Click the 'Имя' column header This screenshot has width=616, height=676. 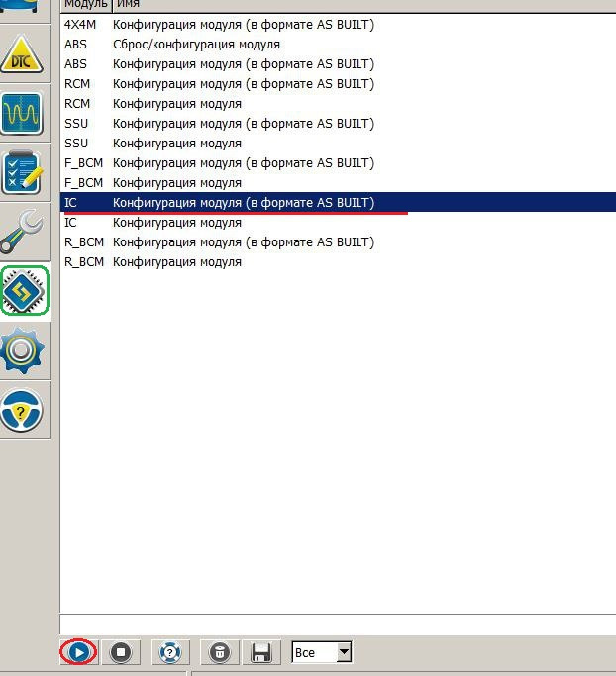click(x=364, y=5)
